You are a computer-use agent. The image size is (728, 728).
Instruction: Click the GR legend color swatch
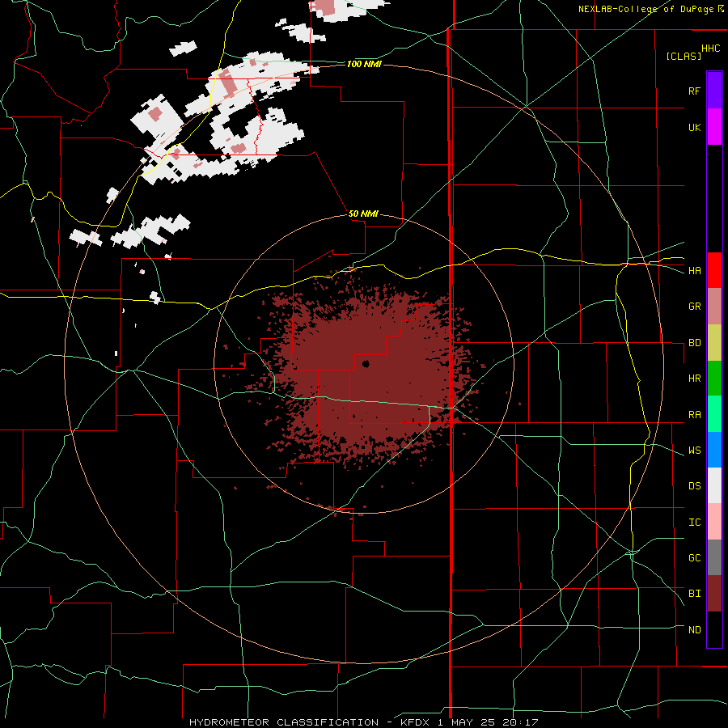714,307
